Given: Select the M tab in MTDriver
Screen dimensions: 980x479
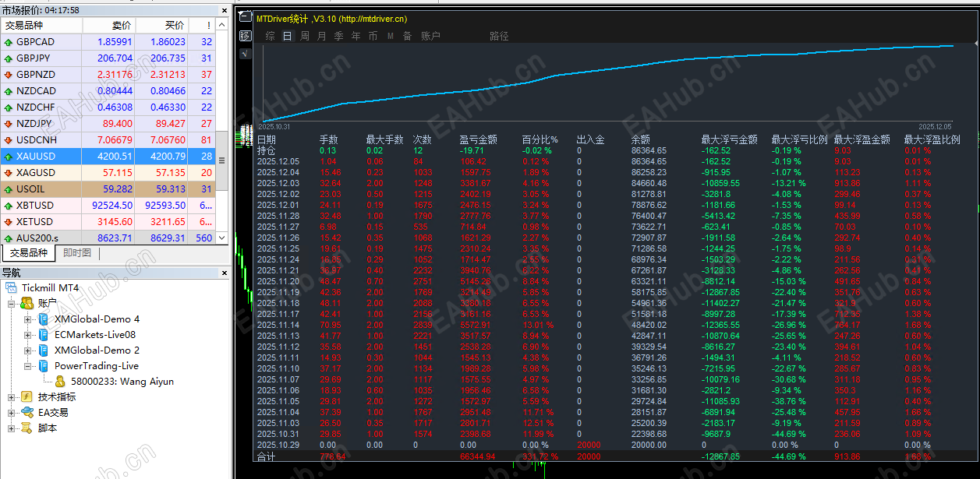Looking at the screenshot, I should [390, 36].
